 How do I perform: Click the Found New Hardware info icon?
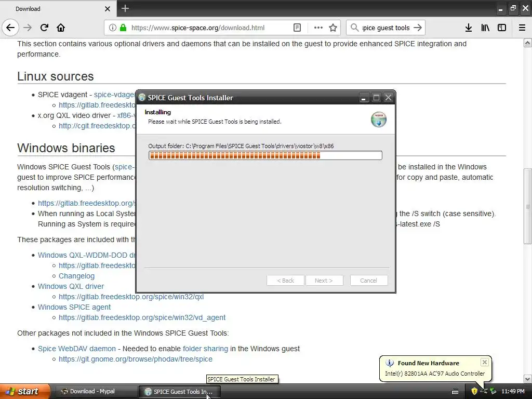point(390,363)
